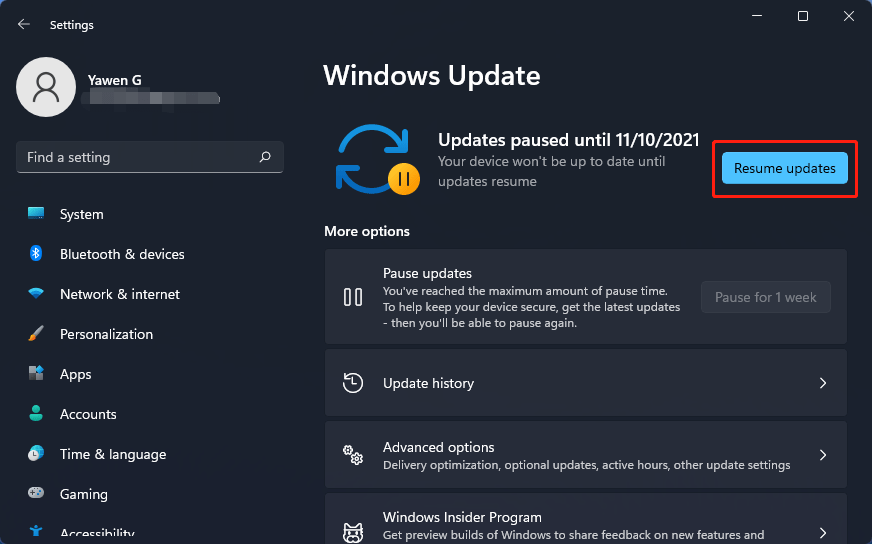872x544 pixels.
Task: Click the System monitor icon
Action: point(36,214)
